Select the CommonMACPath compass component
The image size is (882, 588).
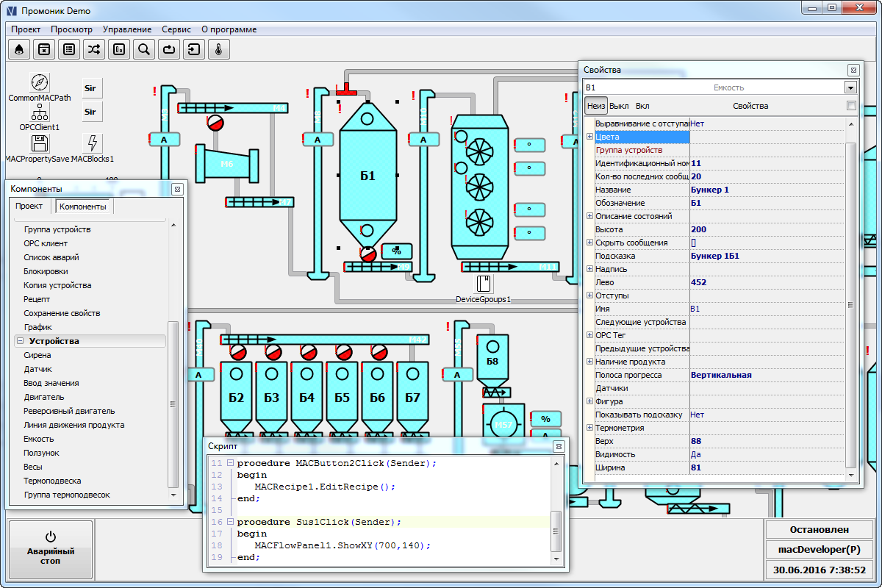40,82
